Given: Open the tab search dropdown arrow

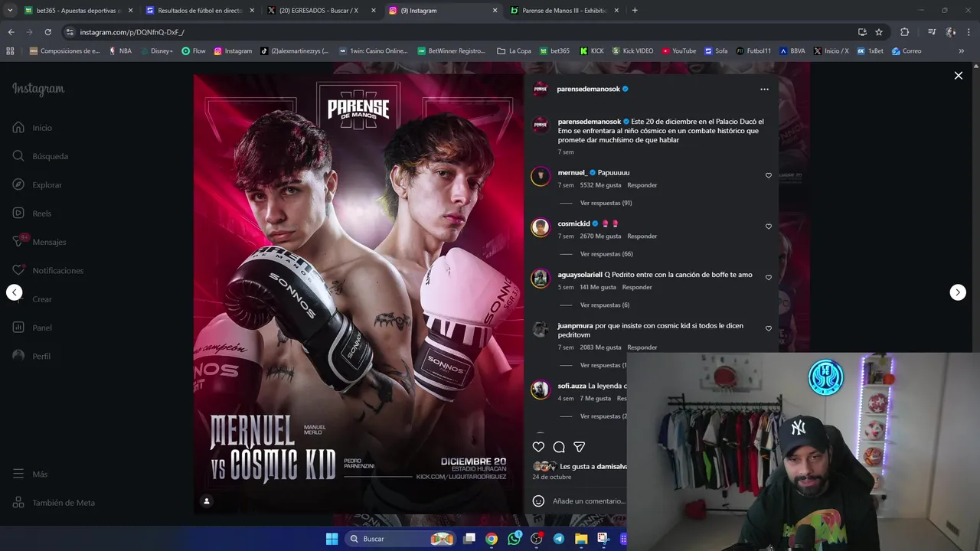Looking at the screenshot, I should (x=10, y=11).
